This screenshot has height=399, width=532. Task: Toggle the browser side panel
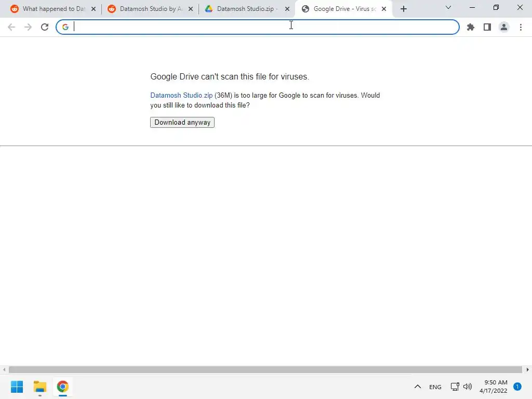coord(487,27)
